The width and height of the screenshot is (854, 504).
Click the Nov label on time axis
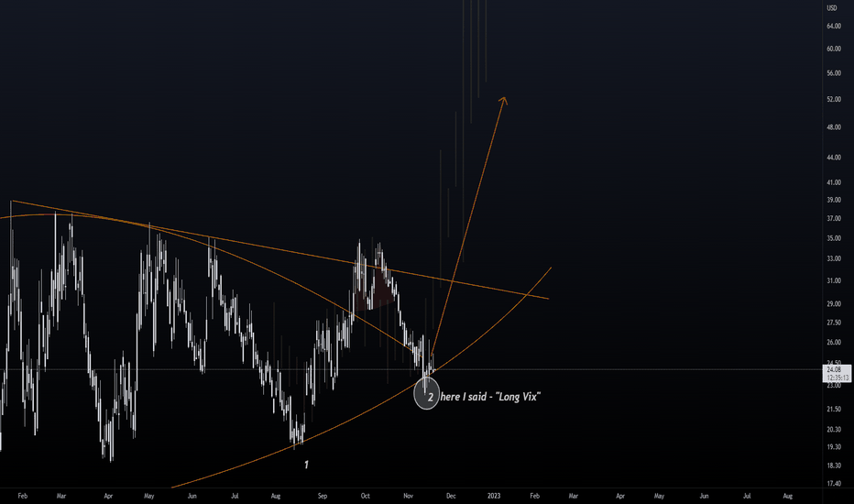click(409, 496)
